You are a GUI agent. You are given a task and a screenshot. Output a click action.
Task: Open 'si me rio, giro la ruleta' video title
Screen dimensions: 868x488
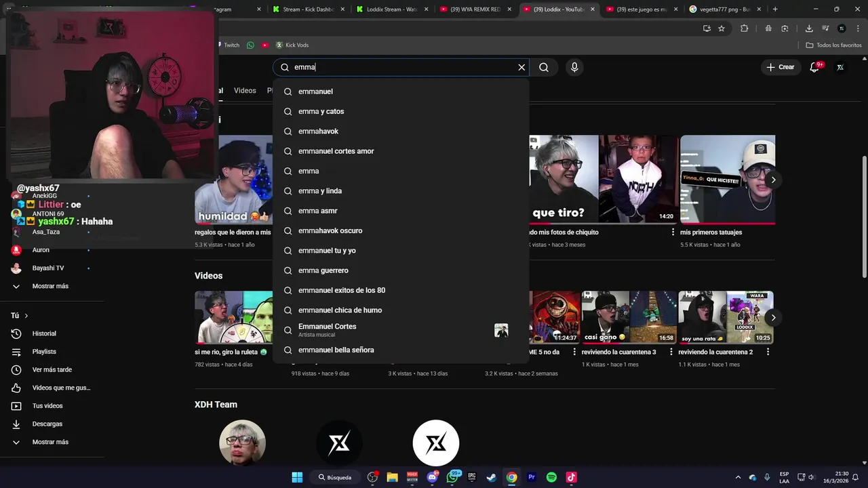pos(231,352)
